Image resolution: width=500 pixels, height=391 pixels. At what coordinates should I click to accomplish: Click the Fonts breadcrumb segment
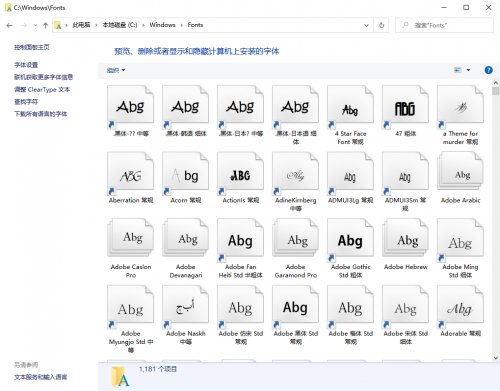pyautogui.click(x=195, y=25)
